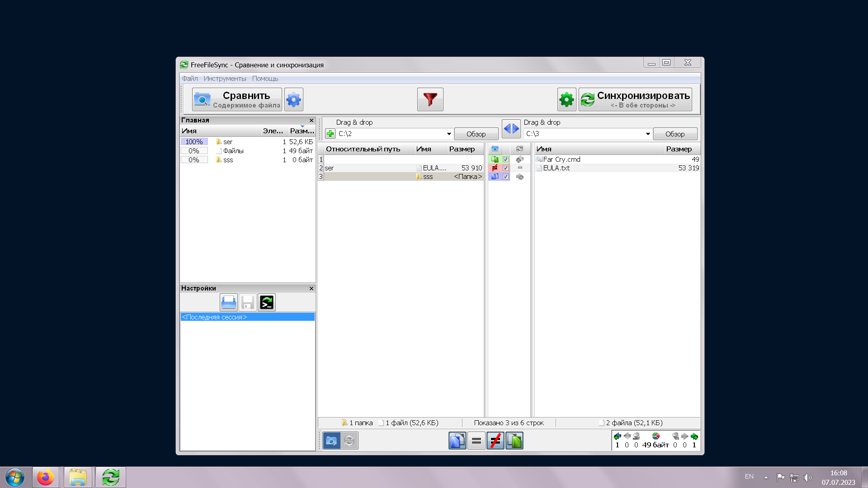Expand right folder path C:\3 dropdown

pyautogui.click(x=648, y=134)
